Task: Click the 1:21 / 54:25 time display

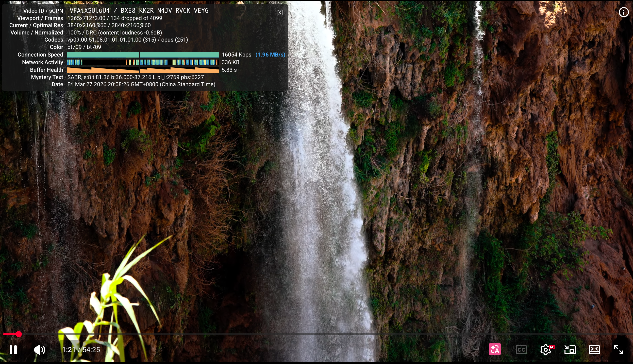Action: click(81, 350)
